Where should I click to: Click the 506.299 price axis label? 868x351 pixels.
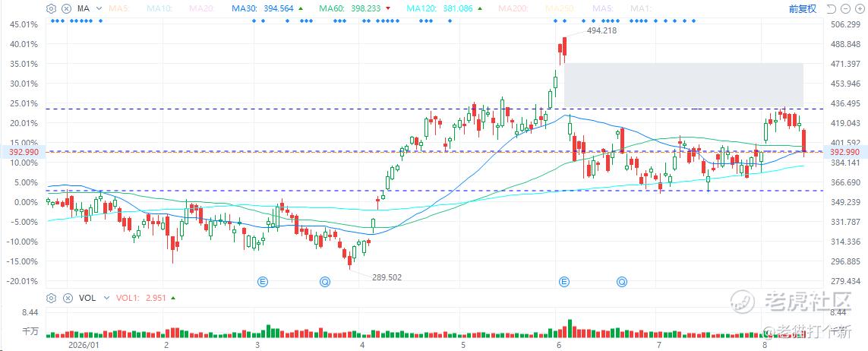point(844,24)
